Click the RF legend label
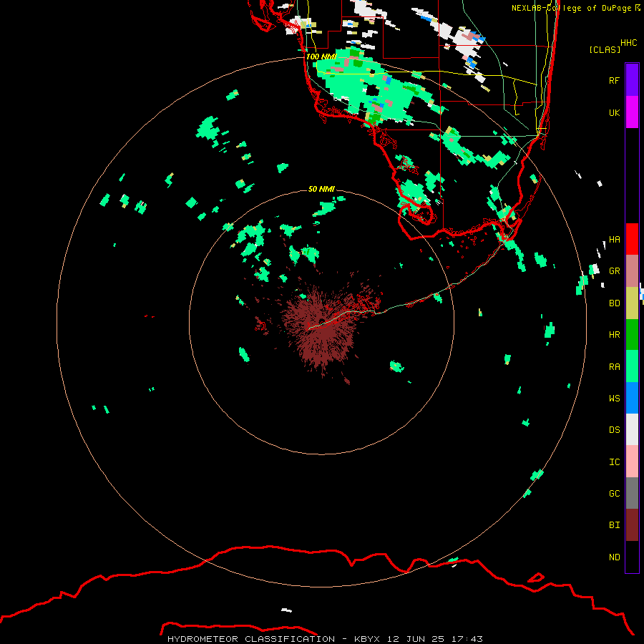Viewport: 644px width, 644px height. (614, 80)
